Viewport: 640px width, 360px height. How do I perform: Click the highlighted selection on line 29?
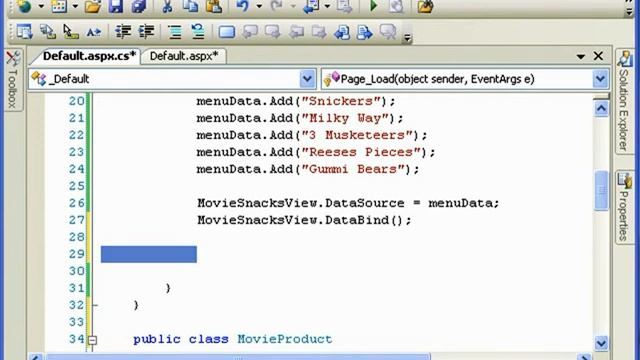pyautogui.click(x=149, y=254)
